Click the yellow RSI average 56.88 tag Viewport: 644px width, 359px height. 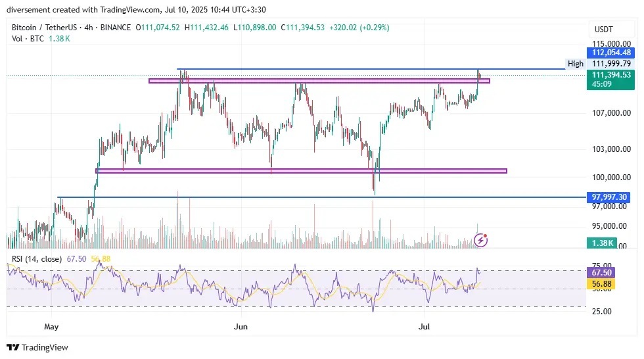[602, 285]
